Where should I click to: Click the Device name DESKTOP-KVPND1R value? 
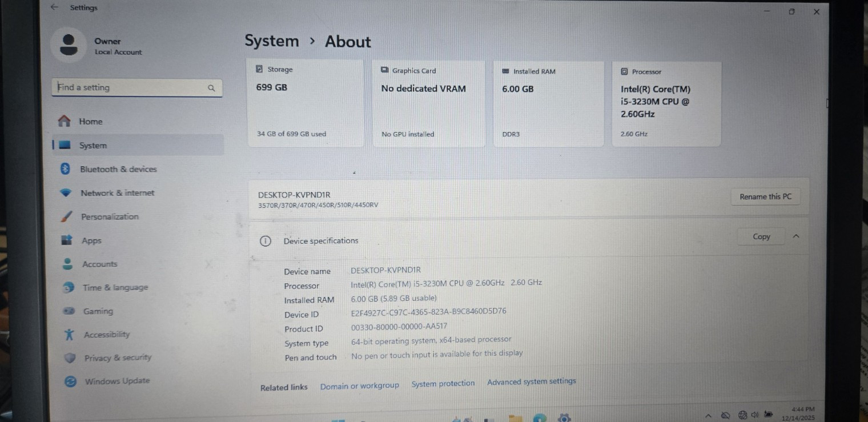point(385,270)
